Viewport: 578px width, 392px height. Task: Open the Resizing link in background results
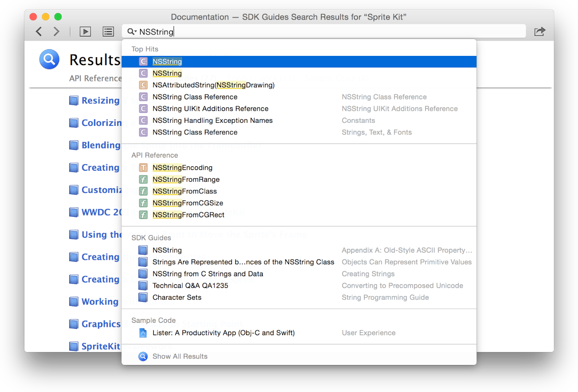(101, 101)
